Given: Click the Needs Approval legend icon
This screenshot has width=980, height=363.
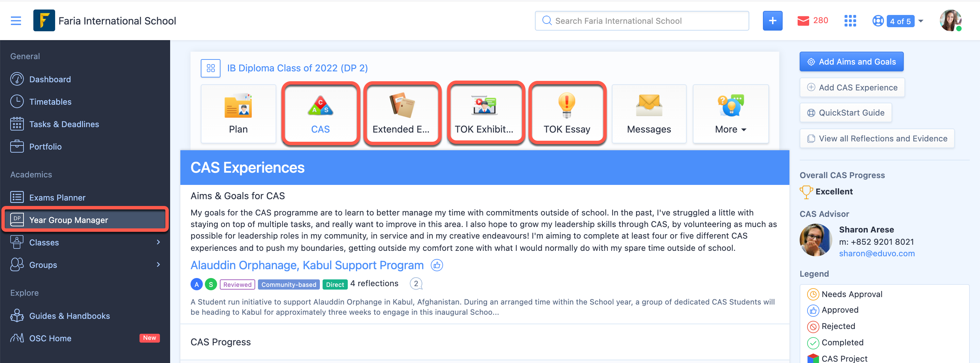Looking at the screenshot, I should pos(813,294).
